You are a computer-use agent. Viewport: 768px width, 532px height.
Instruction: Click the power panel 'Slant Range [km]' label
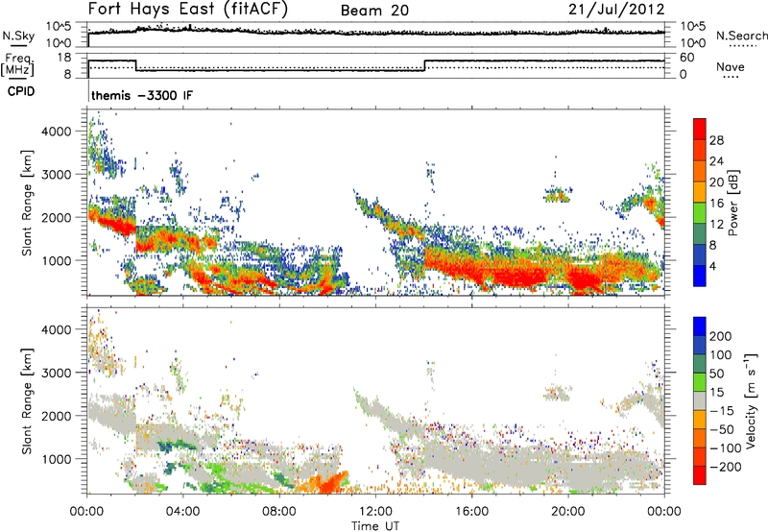click(27, 203)
